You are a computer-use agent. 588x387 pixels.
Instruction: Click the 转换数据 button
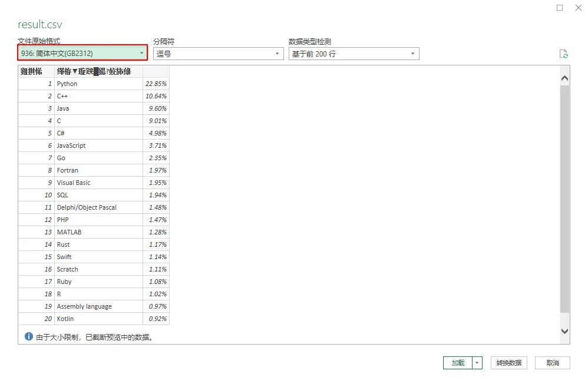[x=508, y=363]
